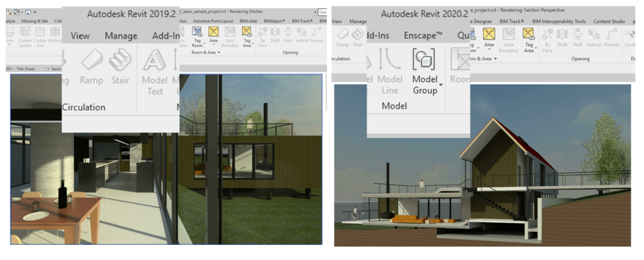Select Shaft opening tool in Revit 2019.2

[275, 35]
